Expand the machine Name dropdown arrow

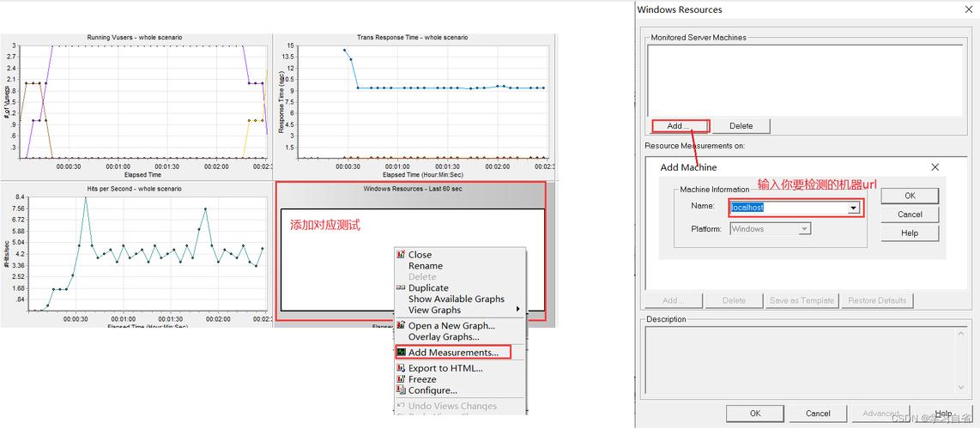(x=853, y=208)
